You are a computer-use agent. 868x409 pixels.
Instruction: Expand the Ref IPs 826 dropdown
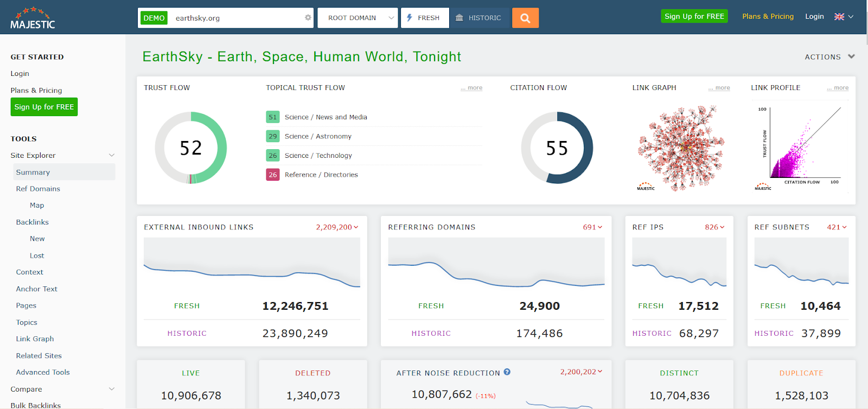tap(715, 227)
